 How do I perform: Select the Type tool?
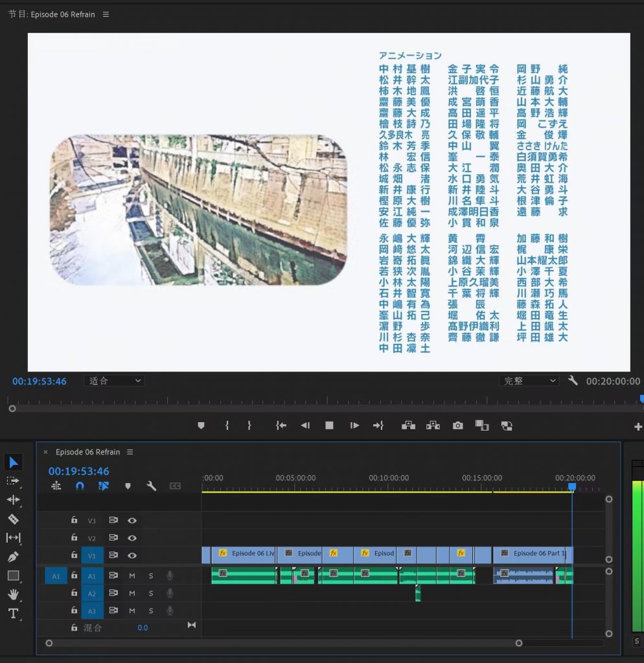click(x=13, y=613)
